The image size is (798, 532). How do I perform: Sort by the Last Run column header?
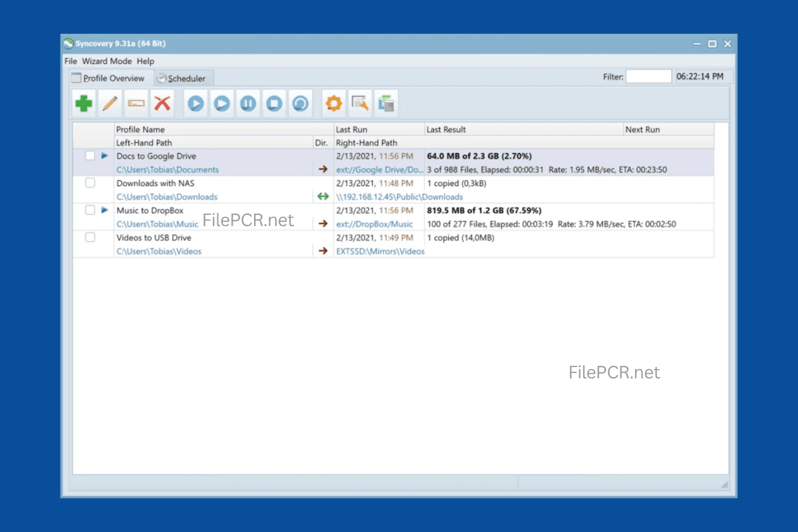pyautogui.click(x=379, y=129)
